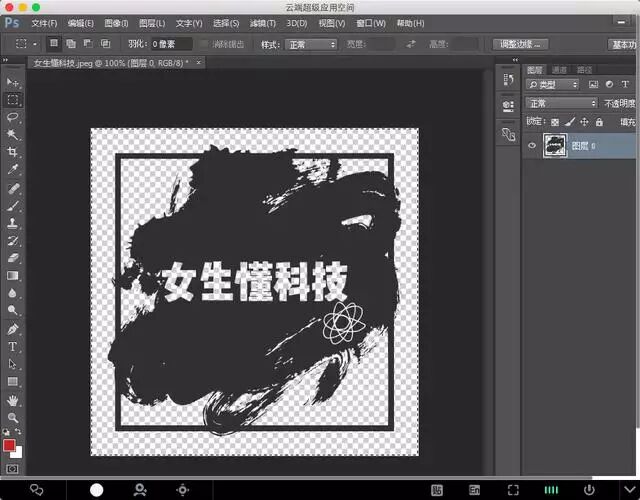The height and width of the screenshot is (500, 640).
Task: Open the 图像(I) menu
Action: pos(116,23)
